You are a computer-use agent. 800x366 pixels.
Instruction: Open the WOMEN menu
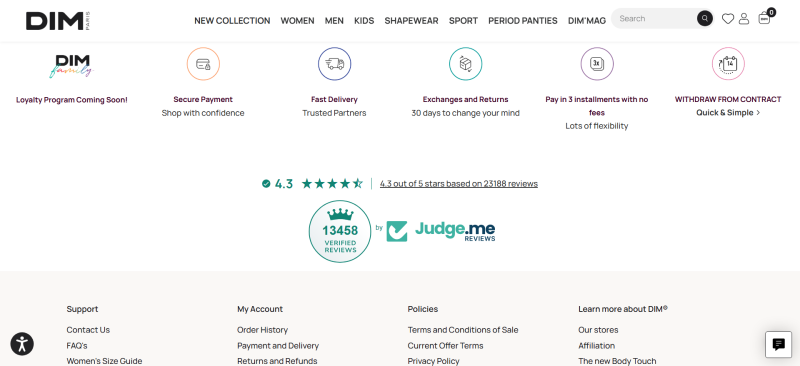[297, 21]
